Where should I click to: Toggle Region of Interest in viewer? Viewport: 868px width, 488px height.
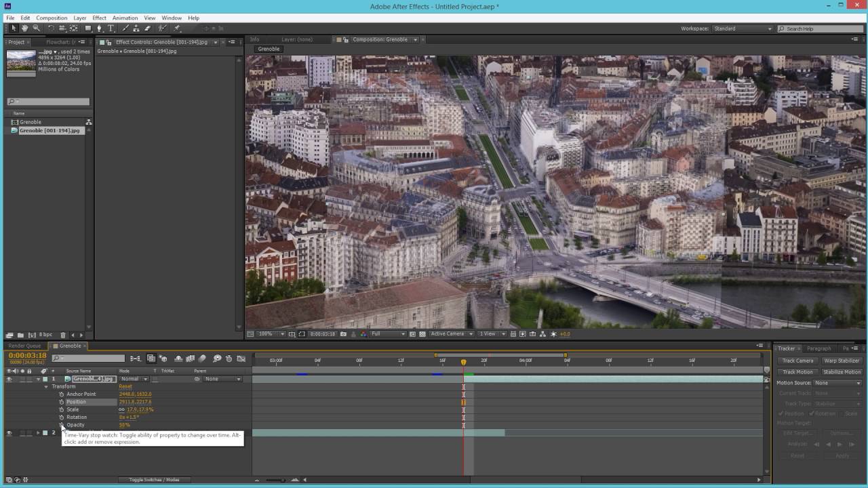(412, 333)
